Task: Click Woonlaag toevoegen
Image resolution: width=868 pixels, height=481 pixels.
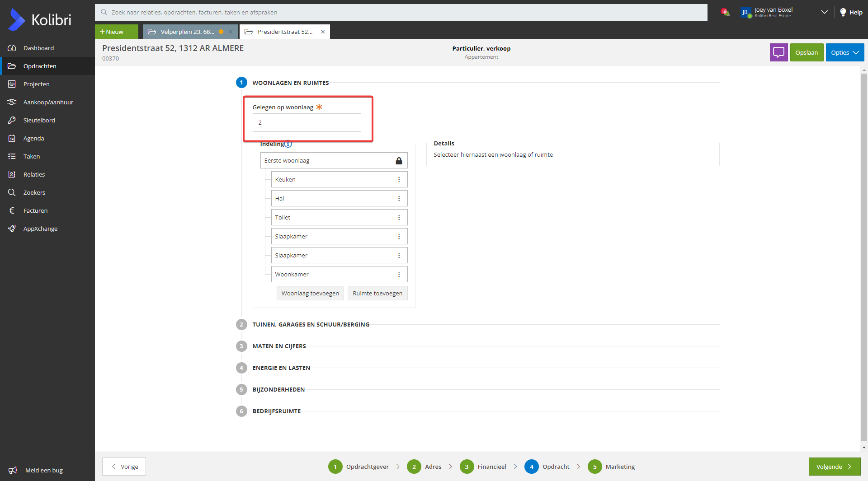Action: pyautogui.click(x=310, y=293)
